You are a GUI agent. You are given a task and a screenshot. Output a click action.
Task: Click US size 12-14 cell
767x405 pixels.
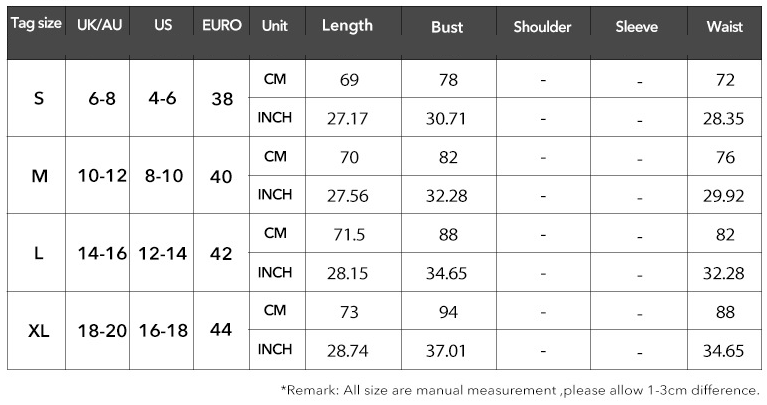pyautogui.click(x=163, y=253)
